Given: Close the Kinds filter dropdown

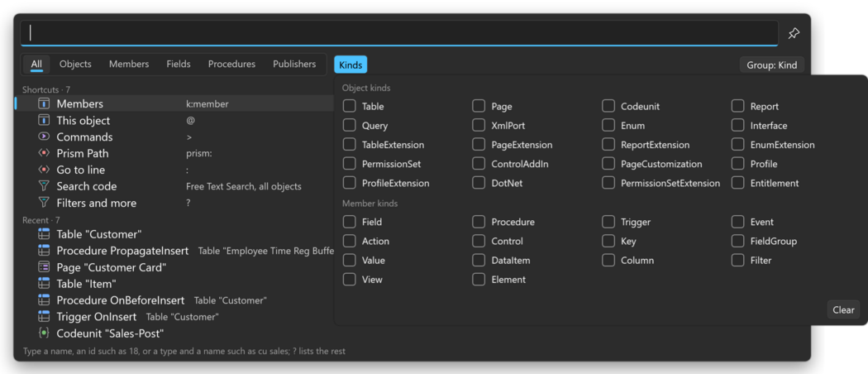Looking at the screenshot, I should 351,65.
